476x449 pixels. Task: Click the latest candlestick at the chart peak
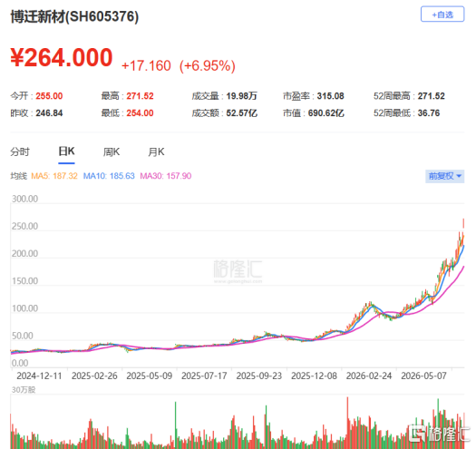tap(463, 223)
